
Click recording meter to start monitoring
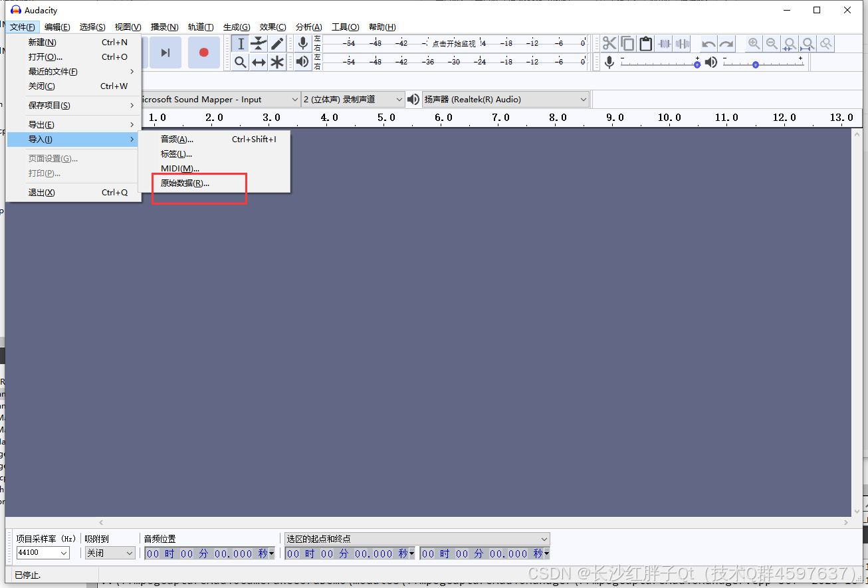click(x=454, y=44)
